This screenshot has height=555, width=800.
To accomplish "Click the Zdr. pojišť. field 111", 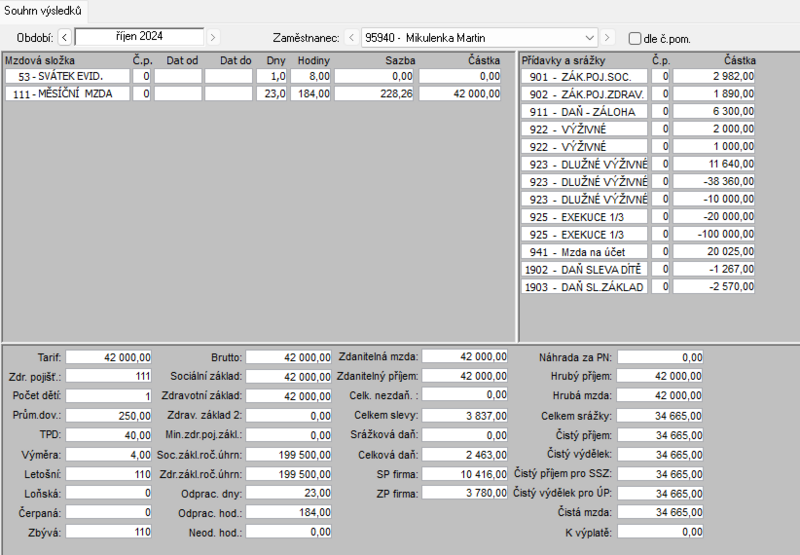I will click(x=108, y=376).
